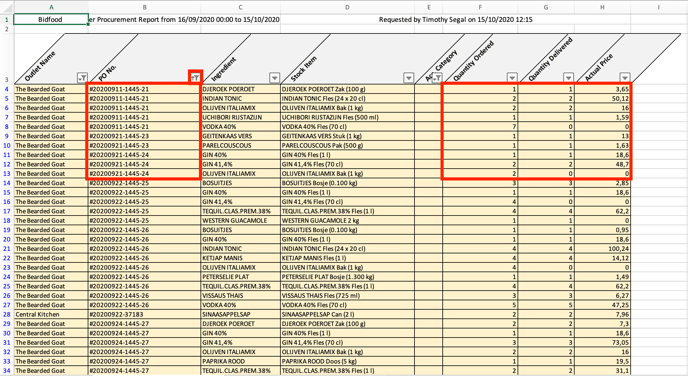Open the Outlet Name filter dropdown

pos(82,78)
